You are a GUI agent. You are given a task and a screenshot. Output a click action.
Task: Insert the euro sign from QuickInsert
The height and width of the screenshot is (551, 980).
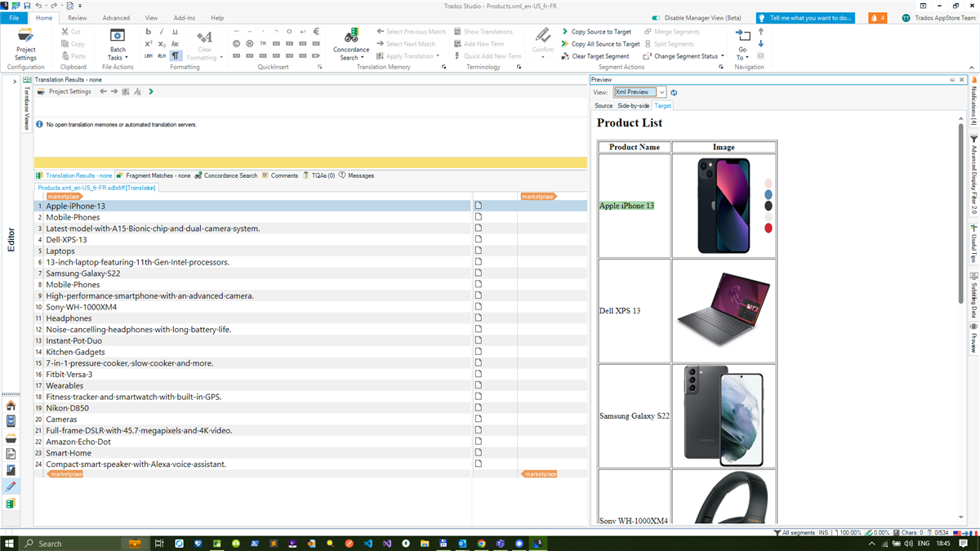click(316, 32)
